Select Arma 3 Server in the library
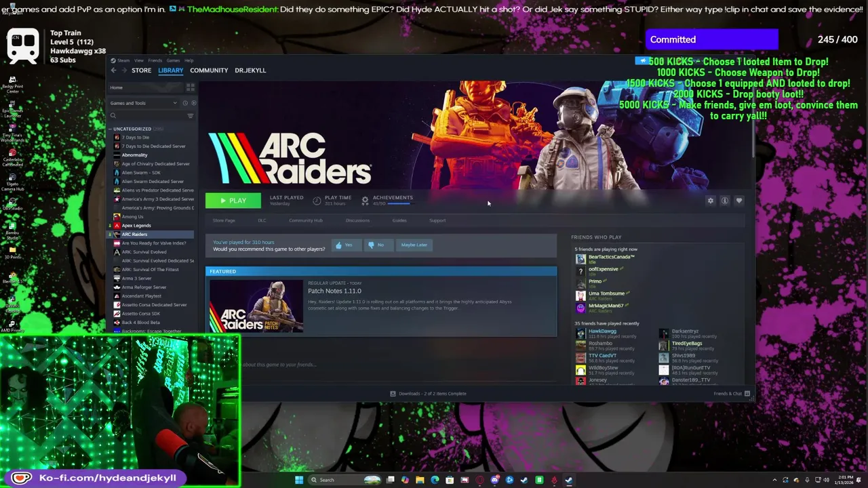Screen dimensions: 868x488 pyautogui.click(x=136, y=279)
